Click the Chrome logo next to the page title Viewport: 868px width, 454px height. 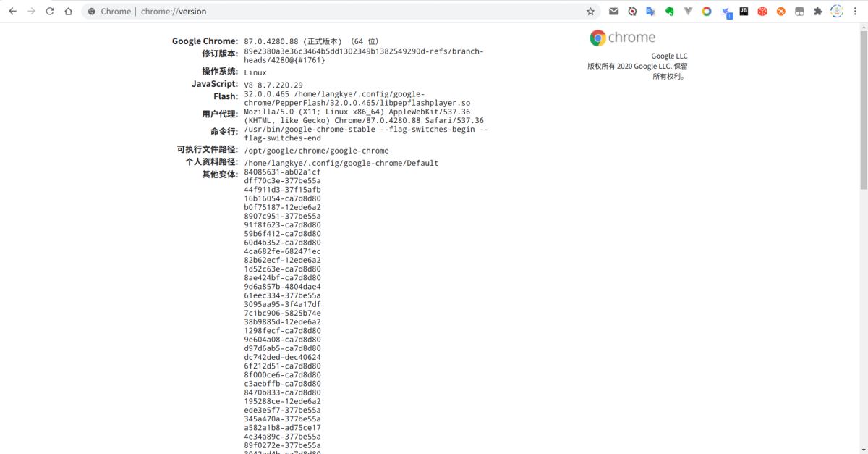(92, 11)
